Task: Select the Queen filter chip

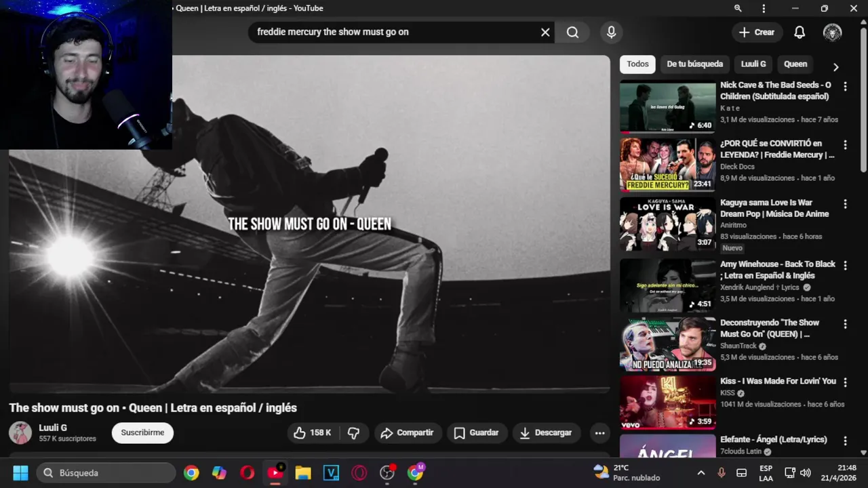Action: point(795,64)
